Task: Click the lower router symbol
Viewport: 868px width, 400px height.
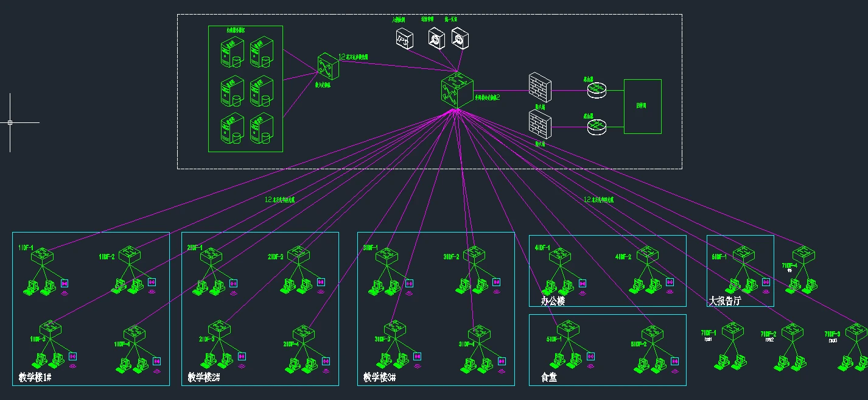Action: [x=597, y=127]
